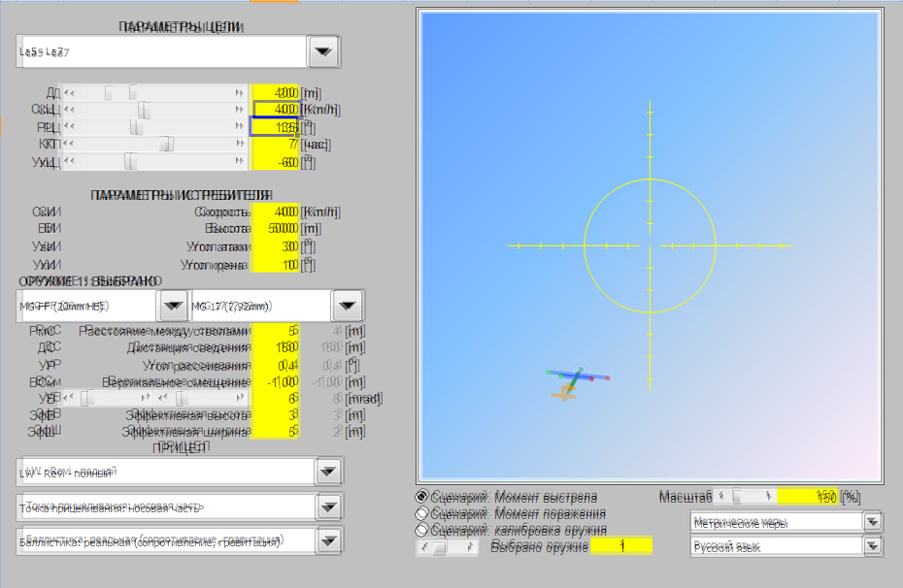Screen dimensions: 903x588
Task: Click the ККП value field in [час]
Action: tap(276, 145)
